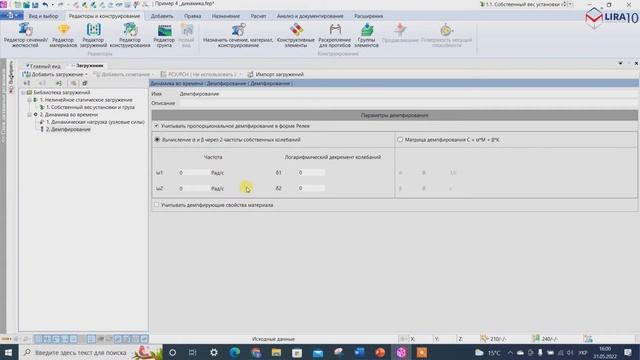Switch to Вид и выбор ribbon tab

pyautogui.click(x=43, y=16)
